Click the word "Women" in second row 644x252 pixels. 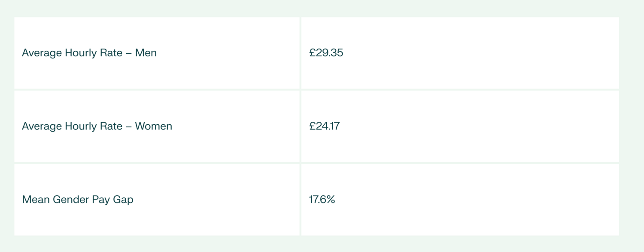click(153, 126)
